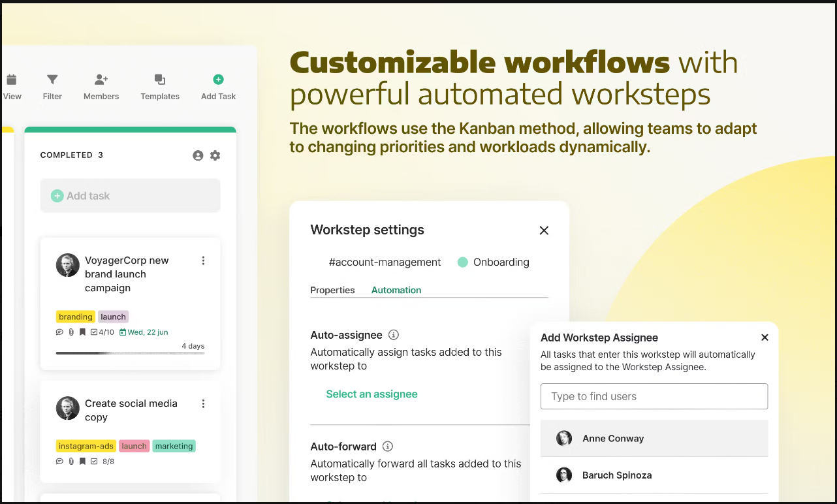Click the paperclip on Create social media copy
The image size is (837, 504).
71,462
